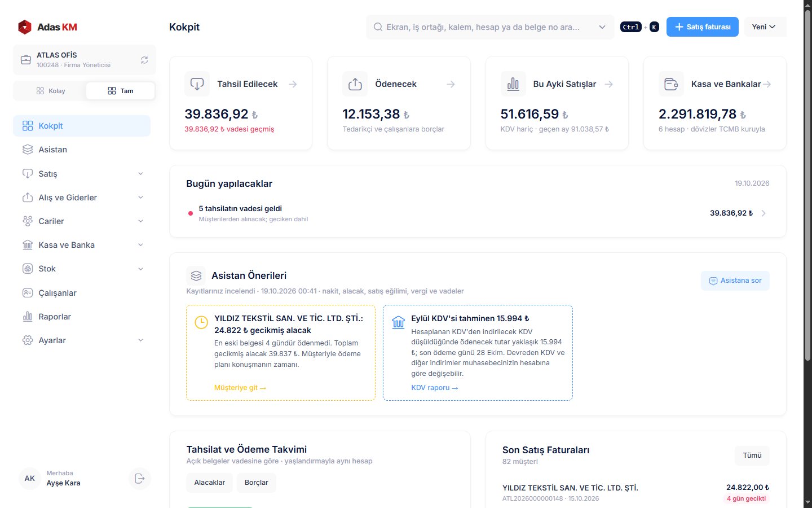Click the Ödenecek upload icon
Screen dimensions: 812x508
355,84
